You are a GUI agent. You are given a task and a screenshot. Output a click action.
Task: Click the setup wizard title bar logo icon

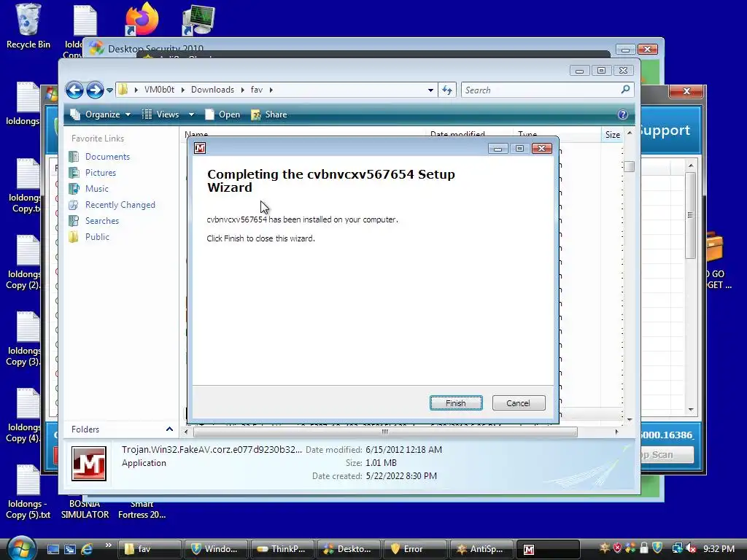coord(200,148)
